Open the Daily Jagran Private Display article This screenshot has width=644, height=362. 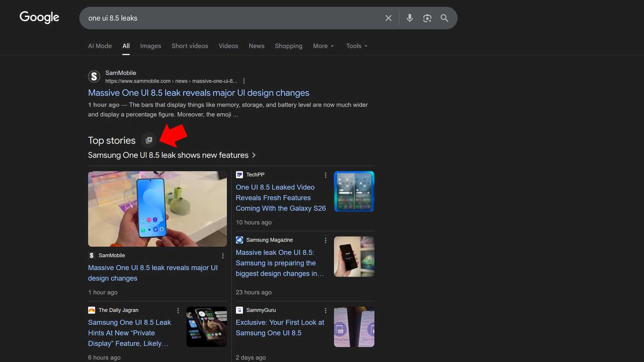coord(129,333)
